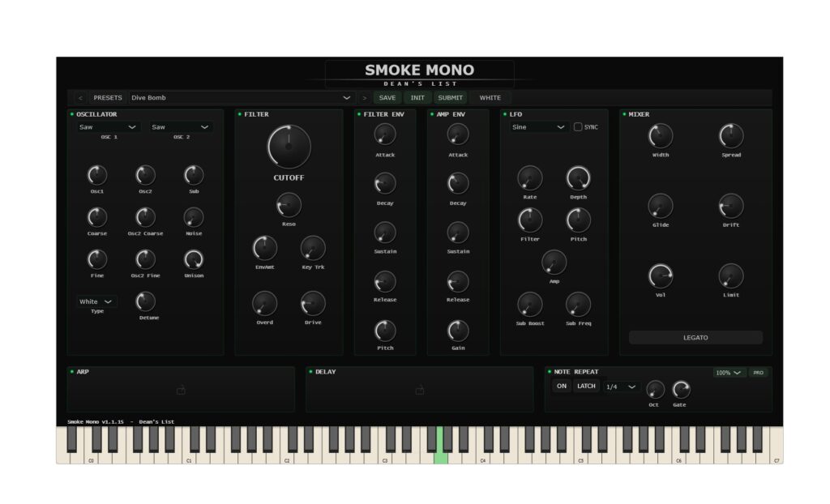Click the Note Repeat Oct knob

click(x=655, y=391)
